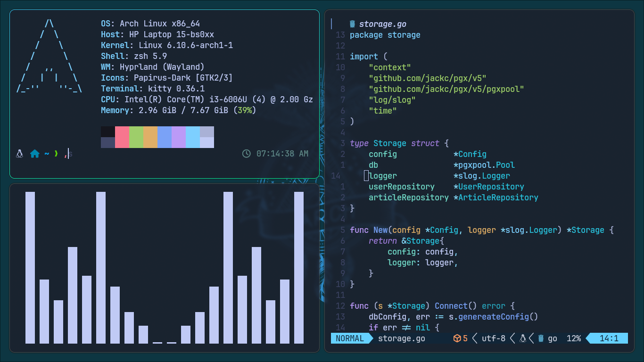The image size is (644, 362).
Task: Select the orange package icon showing 5 diagnostics
Action: pyautogui.click(x=457, y=338)
